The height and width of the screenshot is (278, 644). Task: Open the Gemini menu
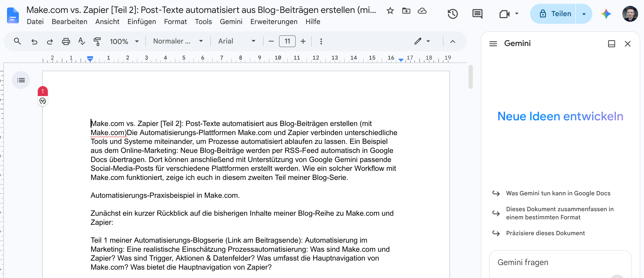(231, 22)
